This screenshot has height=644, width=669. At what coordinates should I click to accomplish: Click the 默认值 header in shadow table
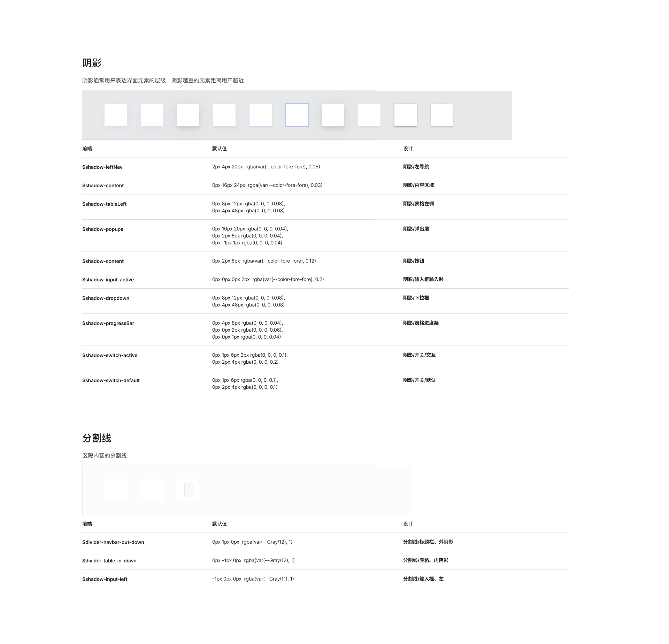[220, 149]
